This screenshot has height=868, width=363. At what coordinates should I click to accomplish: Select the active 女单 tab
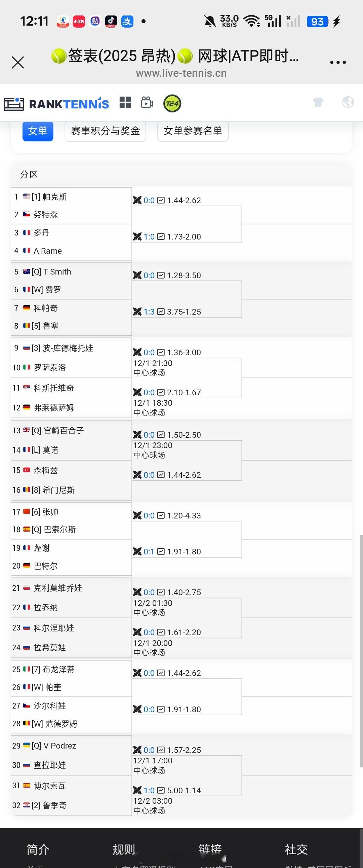(x=37, y=132)
